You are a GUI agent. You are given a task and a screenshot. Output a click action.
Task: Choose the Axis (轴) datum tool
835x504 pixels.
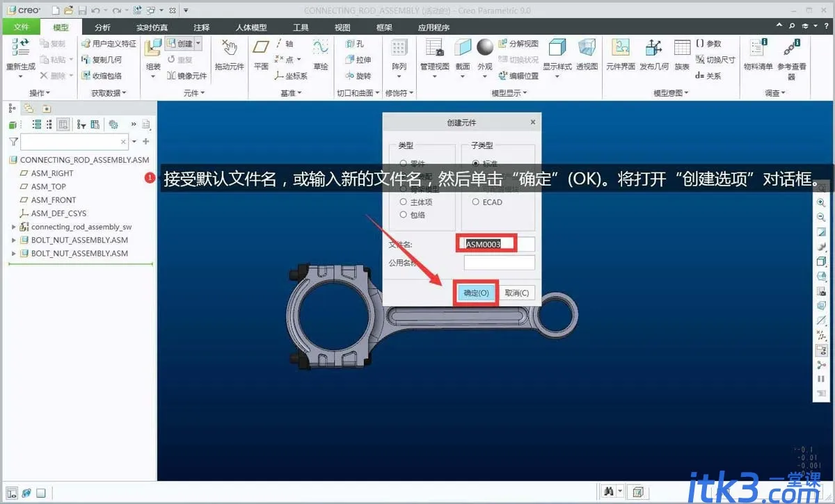tap(285, 43)
